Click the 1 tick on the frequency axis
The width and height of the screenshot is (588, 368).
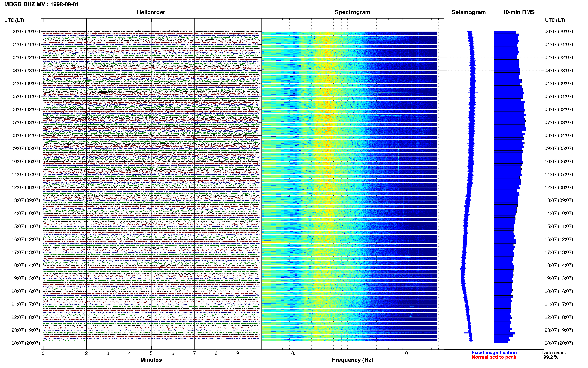[350, 353]
